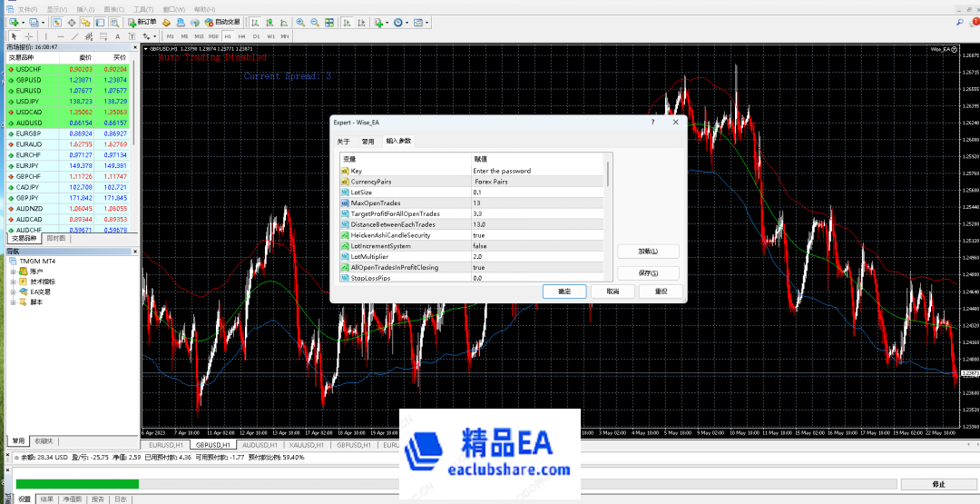Switch chart to M15 timeframe
The height and width of the screenshot is (504, 980).
point(200,36)
